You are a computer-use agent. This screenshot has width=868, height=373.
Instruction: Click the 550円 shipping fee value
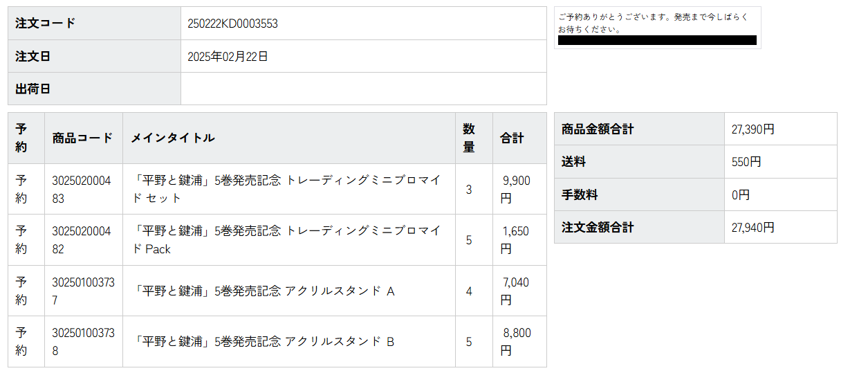pyautogui.click(x=746, y=162)
